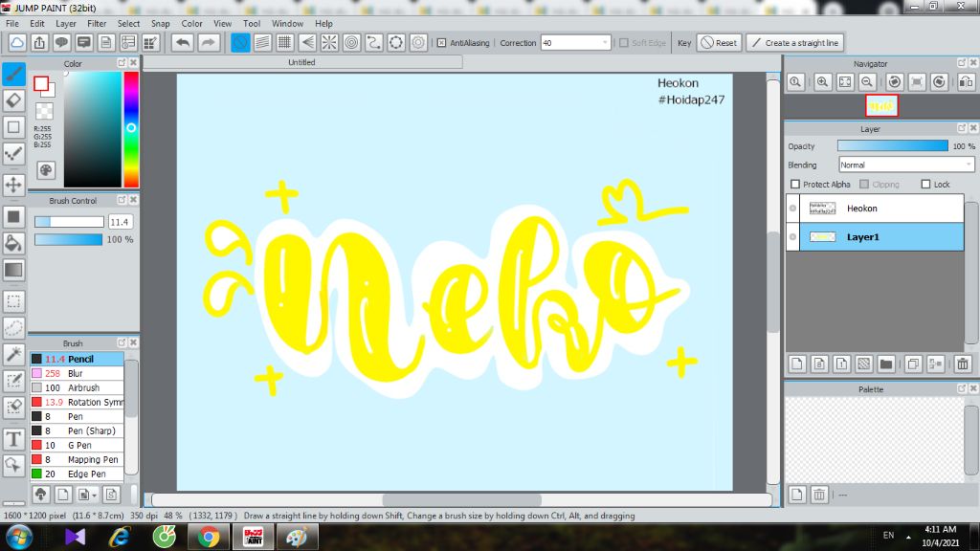The height and width of the screenshot is (551, 980).
Task: Add new folder in Layer panel
Action: point(885,364)
